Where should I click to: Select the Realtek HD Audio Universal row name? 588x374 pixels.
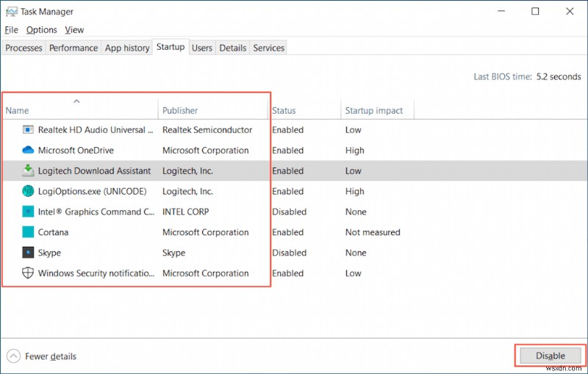[x=96, y=129]
